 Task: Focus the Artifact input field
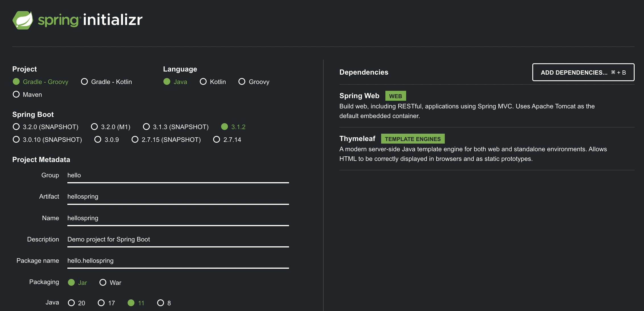click(x=178, y=197)
